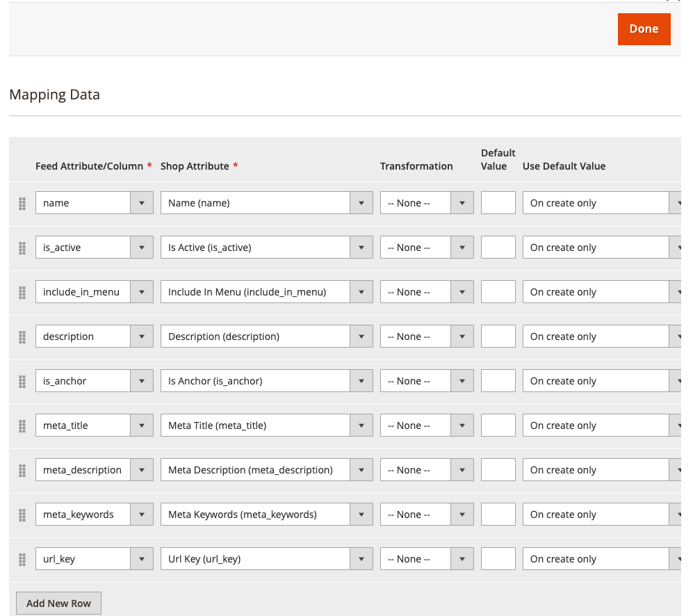Open the 'Meta Title (meta_title)' shop attribute dropdown
The width and height of the screenshot is (693, 616).
266,425
